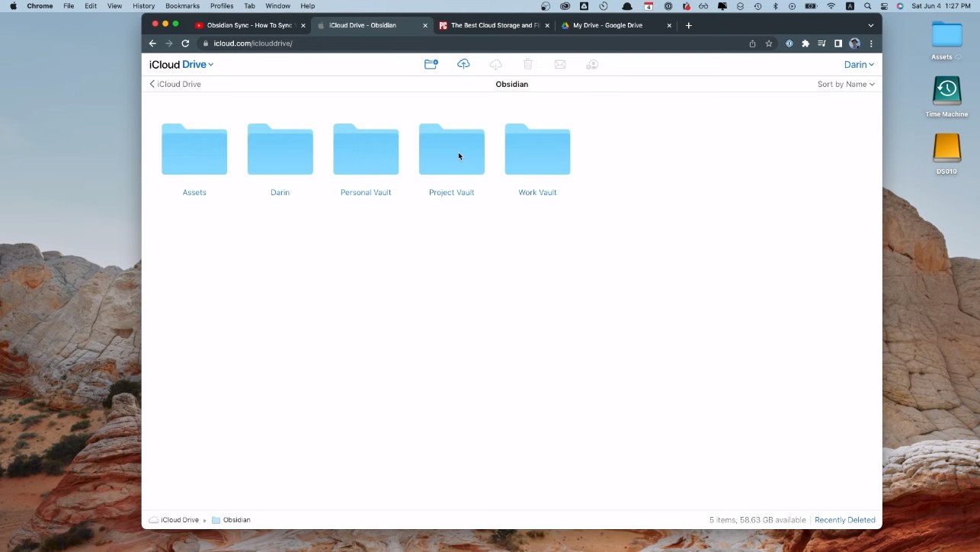
Task: Bookmark this page with the star icon
Action: [769, 43]
